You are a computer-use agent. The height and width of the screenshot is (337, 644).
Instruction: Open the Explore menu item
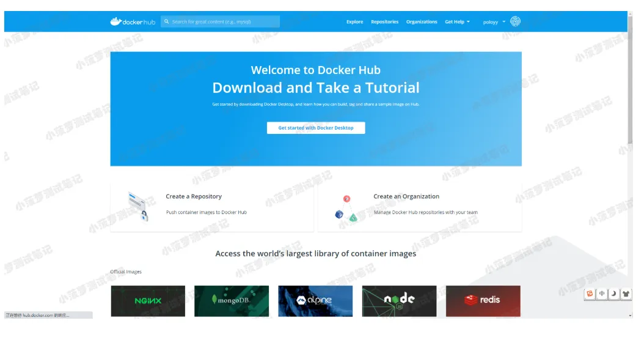point(354,22)
